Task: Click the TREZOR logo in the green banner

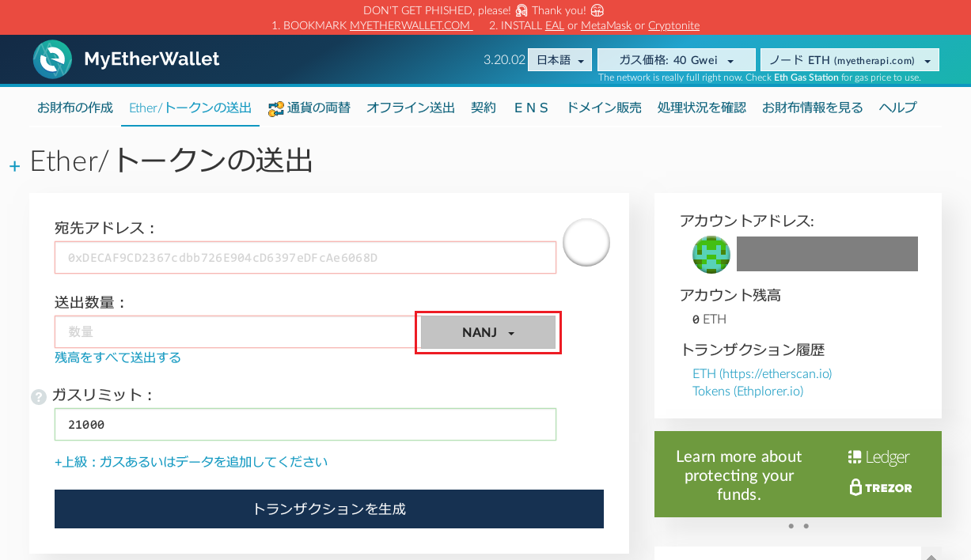Action: coord(880,487)
